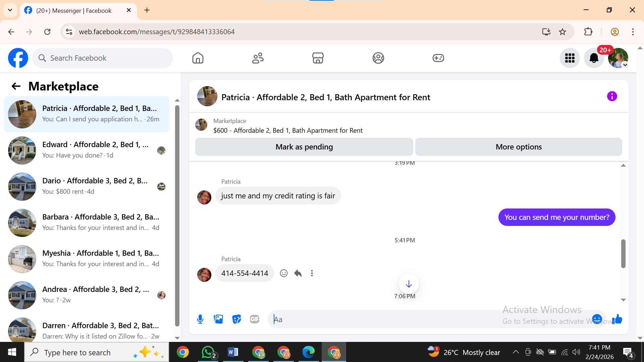Viewport: 644px width, 362px height.
Task: Jump to latest message arrow
Action: (409, 284)
